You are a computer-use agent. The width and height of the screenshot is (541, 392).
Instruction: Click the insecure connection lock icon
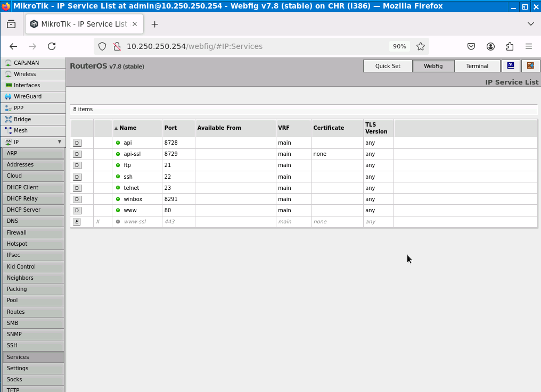pos(117,46)
